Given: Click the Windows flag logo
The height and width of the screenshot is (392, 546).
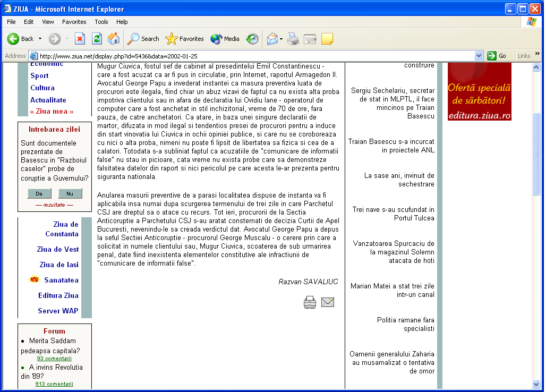Looking at the screenshot, I should click(x=531, y=22).
